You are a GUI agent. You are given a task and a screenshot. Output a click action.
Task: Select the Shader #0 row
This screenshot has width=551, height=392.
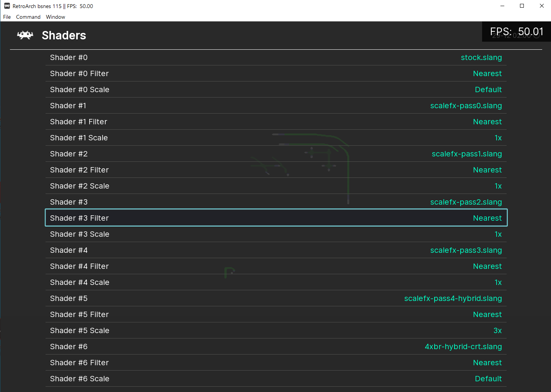[x=276, y=57]
